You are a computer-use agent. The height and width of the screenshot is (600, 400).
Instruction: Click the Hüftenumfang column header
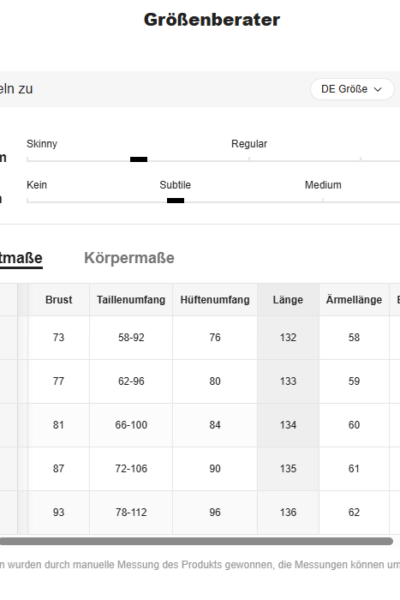(x=215, y=300)
